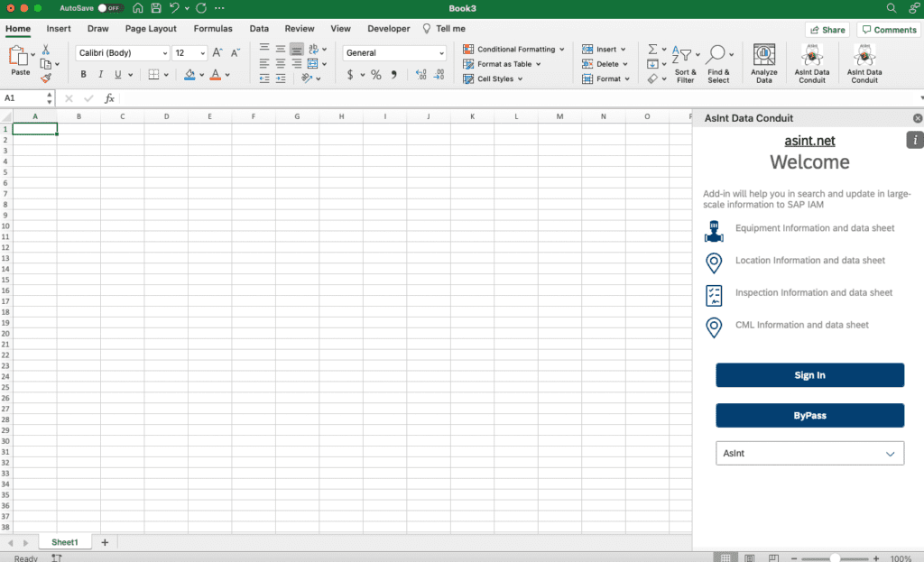The height and width of the screenshot is (562, 924).
Task: Click the Increase Decimal icon
Action: pyautogui.click(x=420, y=75)
